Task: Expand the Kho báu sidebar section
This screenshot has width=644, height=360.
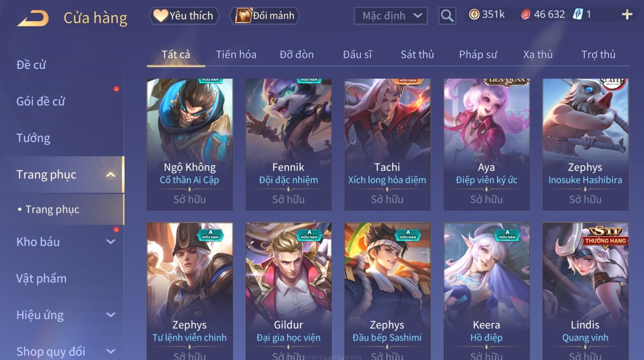Action: (x=110, y=242)
